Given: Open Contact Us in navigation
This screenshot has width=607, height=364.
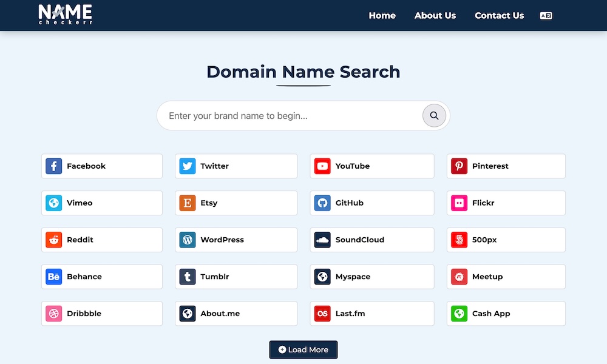Looking at the screenshot, I should 499,16.
